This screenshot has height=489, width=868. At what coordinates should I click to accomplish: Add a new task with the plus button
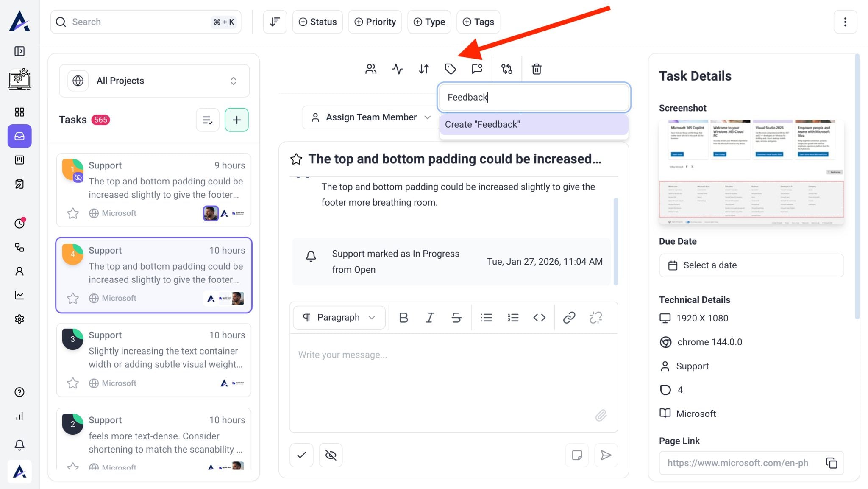(236, 120)
